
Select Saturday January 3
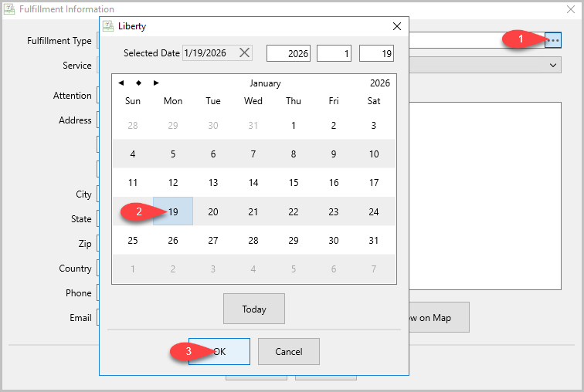[374, 125]
